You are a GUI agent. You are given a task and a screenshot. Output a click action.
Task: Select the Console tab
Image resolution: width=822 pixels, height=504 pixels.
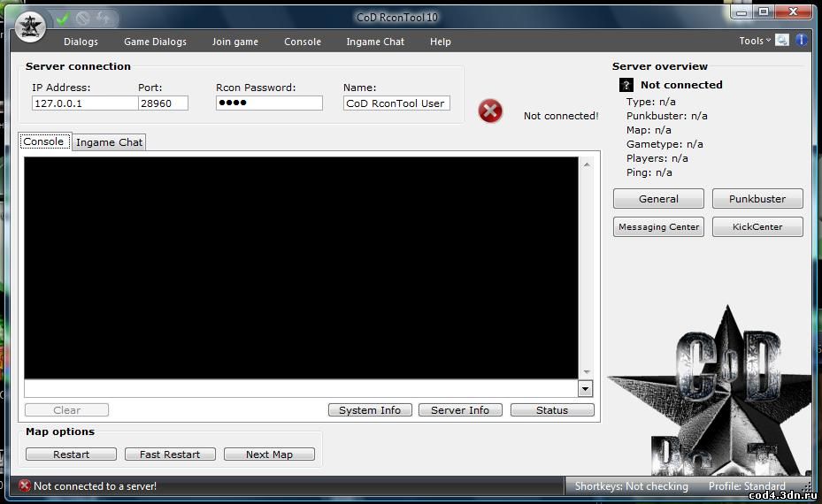(43, 141)
